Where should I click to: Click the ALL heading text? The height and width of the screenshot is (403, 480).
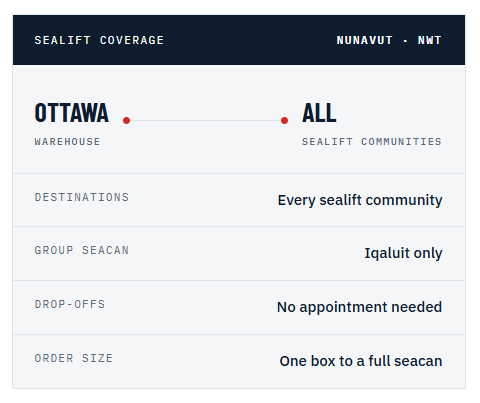(319, 113)
